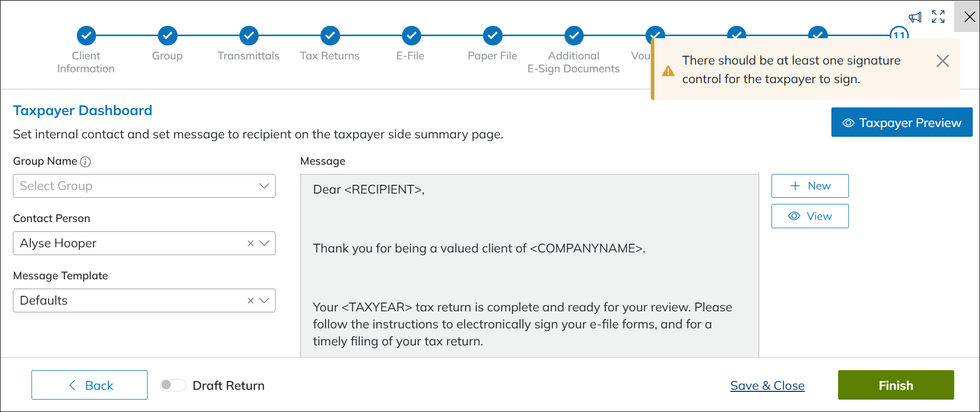Open the Taxpayer Preview

pos(902,122)
